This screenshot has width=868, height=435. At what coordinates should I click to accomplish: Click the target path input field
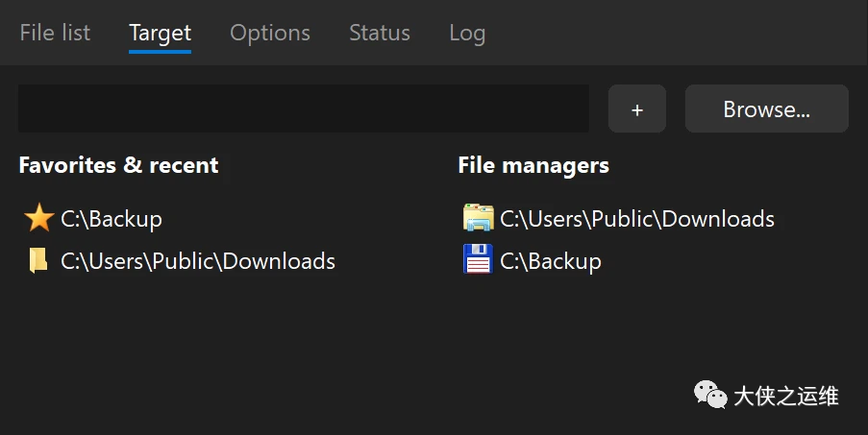point(303,109)
